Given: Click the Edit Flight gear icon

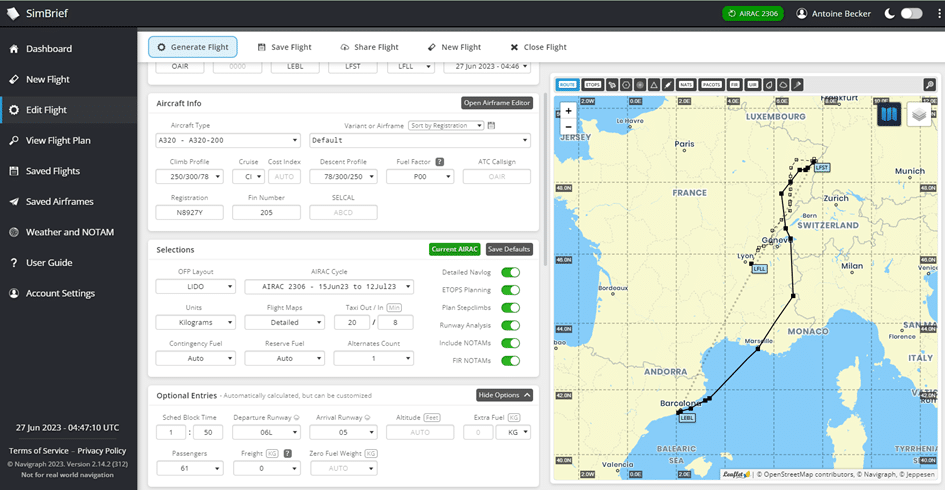Looking at the screenshot, I should pyautogui.click(x=14, y=110).
